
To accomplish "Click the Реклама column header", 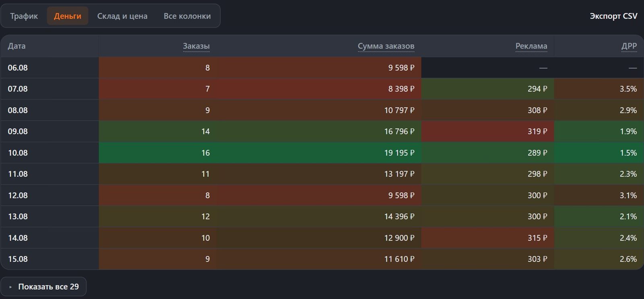I will pos(531,46).
